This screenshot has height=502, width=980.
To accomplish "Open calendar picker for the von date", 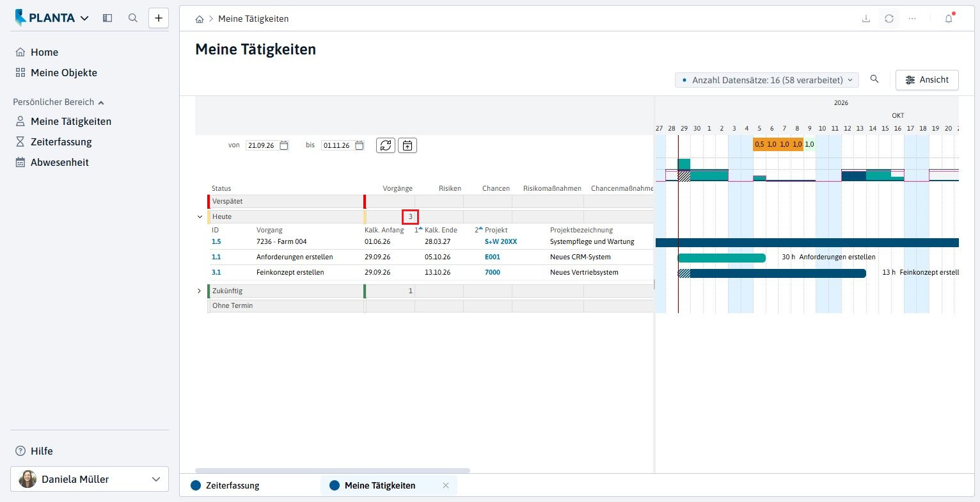I will (283, 145).
